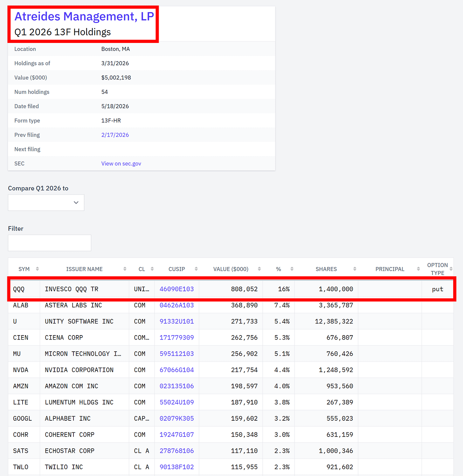Viewport: 463px width, 476px height.
Task: Open CUSIP 46090E103 for QQQ
Action: [177, 289]
